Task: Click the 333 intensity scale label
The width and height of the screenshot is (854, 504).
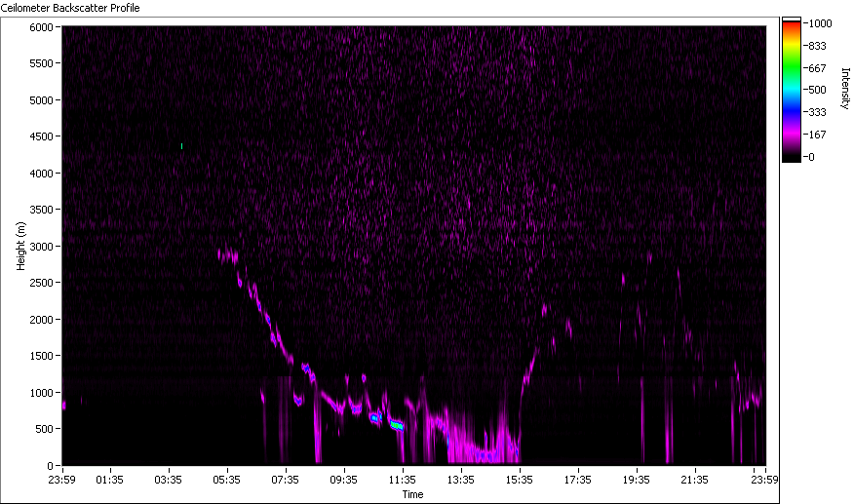Action: point(817,113)
